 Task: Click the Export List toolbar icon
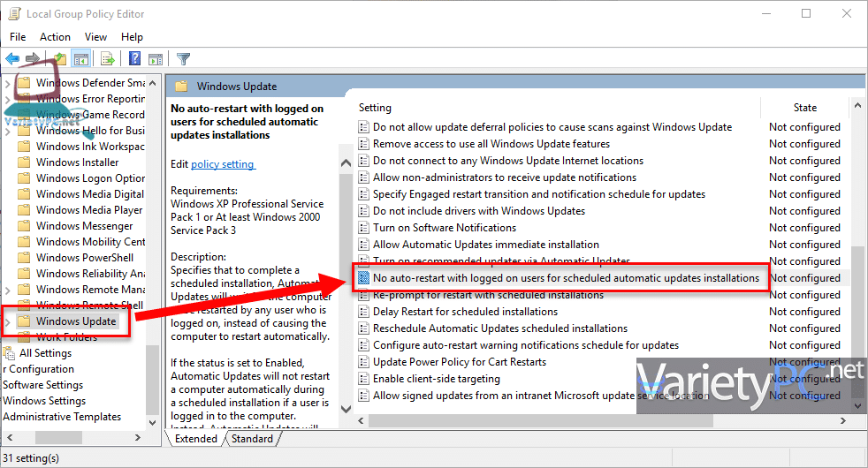pyautogui.click(x=108, y=58)
